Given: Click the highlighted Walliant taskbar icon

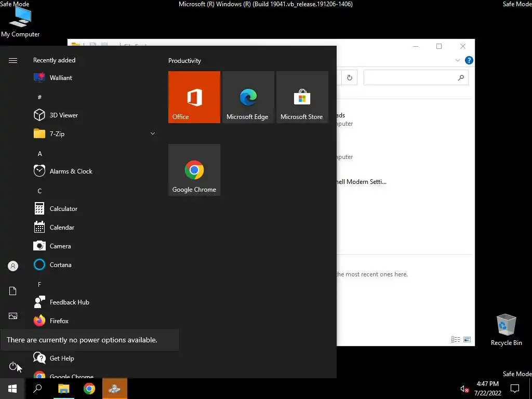Looking at the screenshot, I should [115, 389].
